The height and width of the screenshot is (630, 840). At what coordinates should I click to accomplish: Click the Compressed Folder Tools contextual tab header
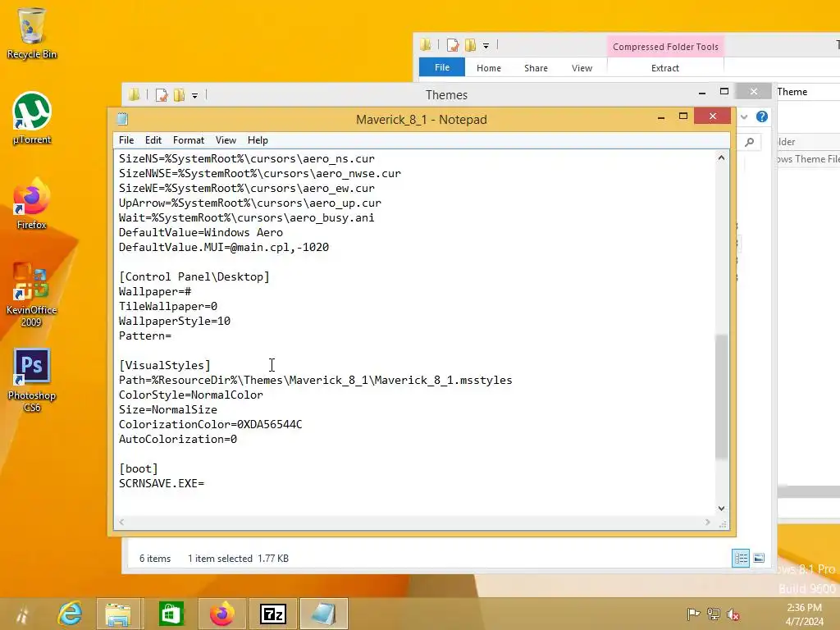pos(665,47)
